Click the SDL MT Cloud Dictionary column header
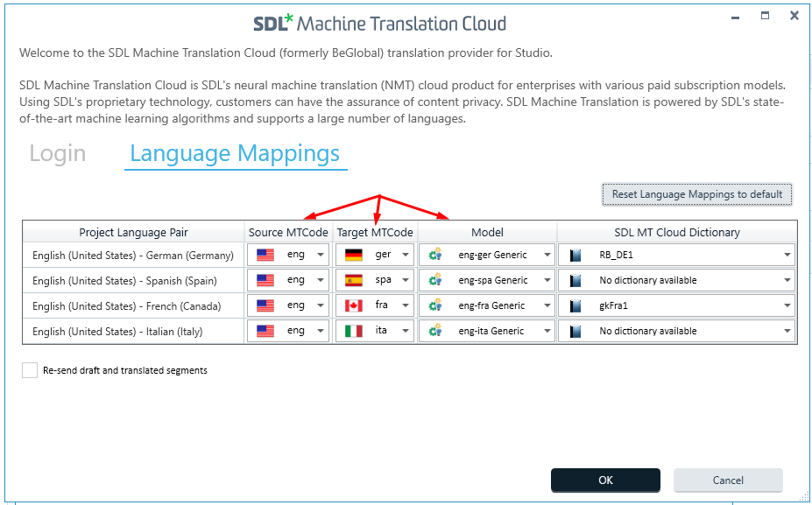 (677, 232)
